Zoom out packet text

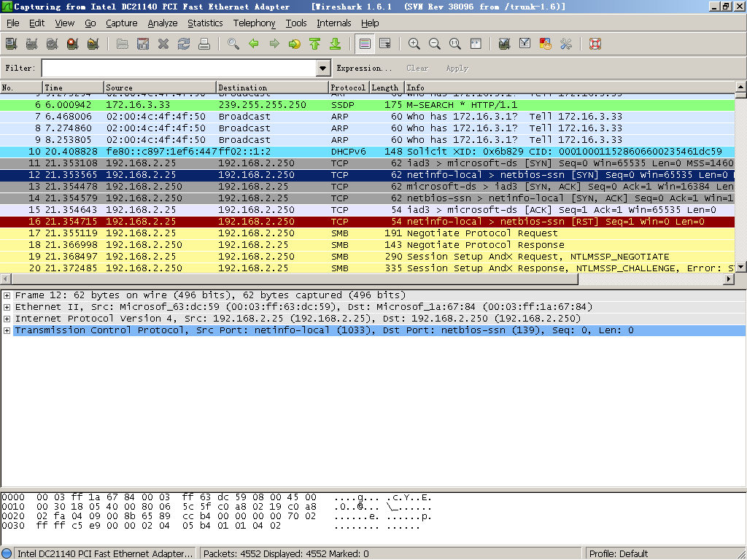[435, 44]
